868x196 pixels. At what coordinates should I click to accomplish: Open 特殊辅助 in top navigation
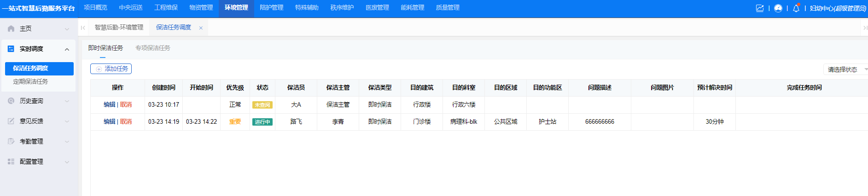[x=307, y=7]
